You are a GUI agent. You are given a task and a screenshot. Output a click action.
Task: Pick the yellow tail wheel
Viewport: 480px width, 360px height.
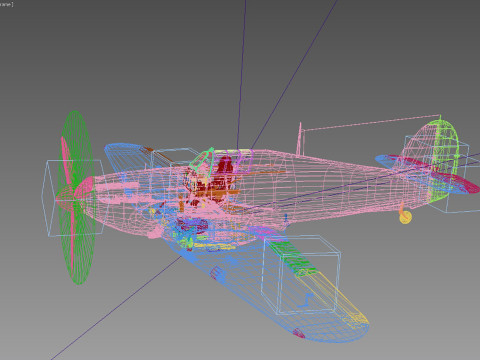405,218
